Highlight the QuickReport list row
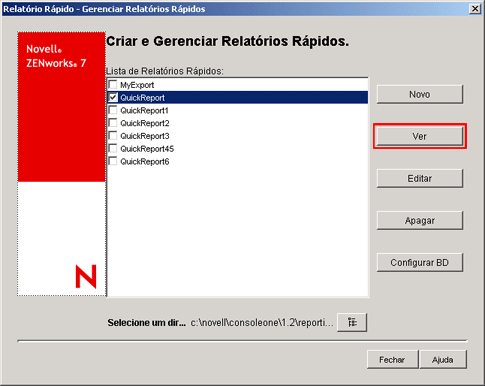 pyautogui.click(x=238, y=97)
